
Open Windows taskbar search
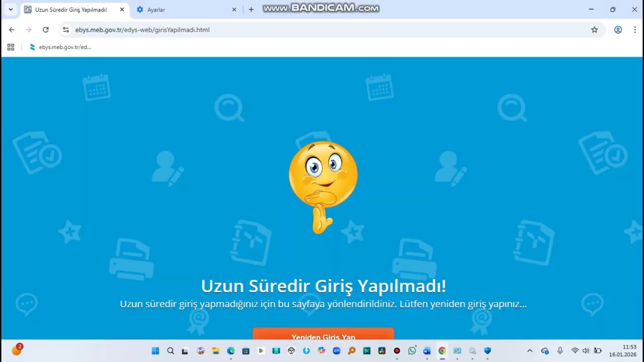171,351
